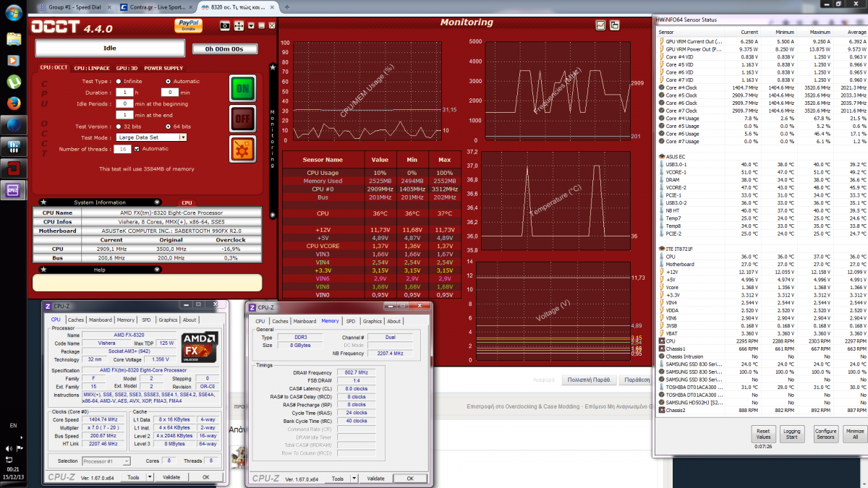Click Configure Sensors in HWiNFO64
Viewport: 868px width, 488px height.
[825, 434]
